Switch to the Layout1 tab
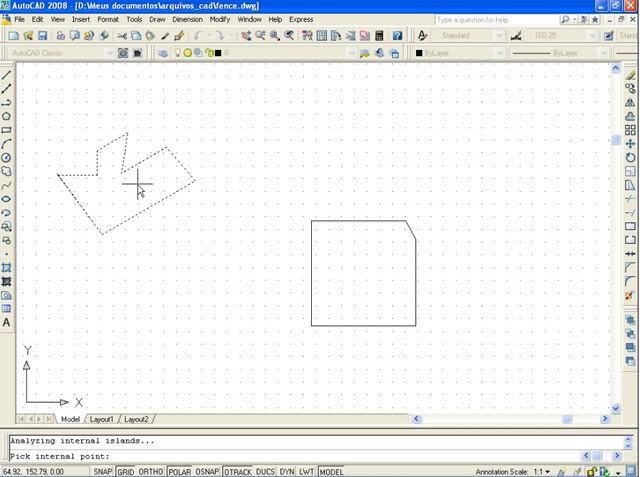The height and width of the screenshot is (477, 640). click(101, 419)
